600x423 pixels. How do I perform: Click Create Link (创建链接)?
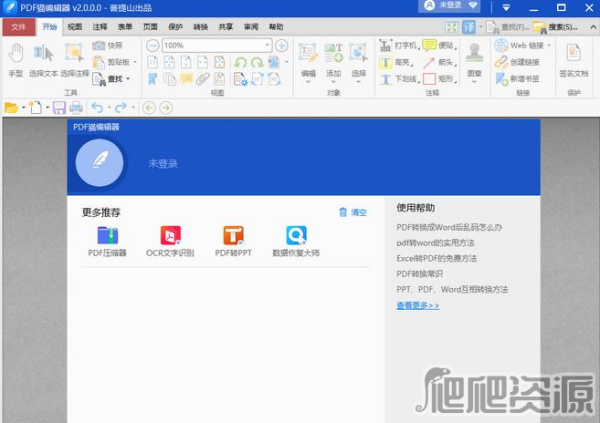click(517, 62)
